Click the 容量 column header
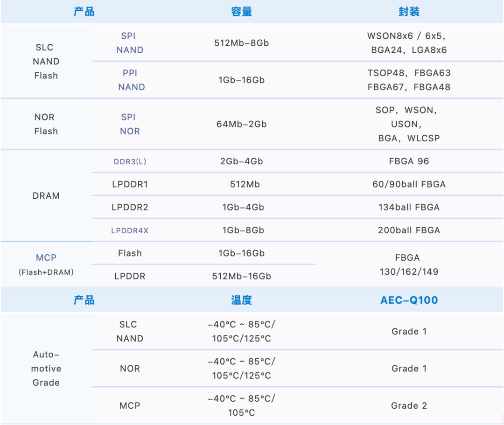Image resolution: width=504 pixels, height=425 pixels. tap(241, 12)
